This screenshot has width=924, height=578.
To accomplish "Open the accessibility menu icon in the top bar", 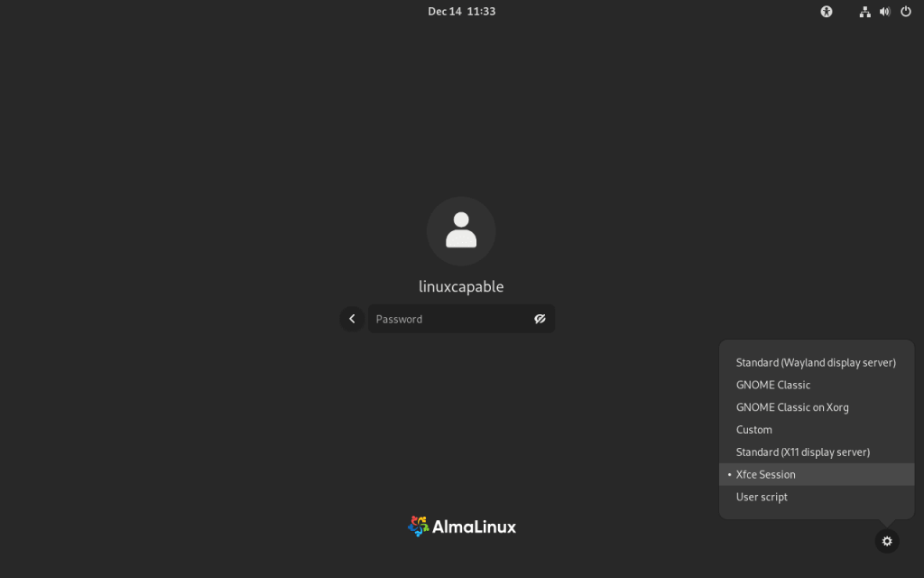I will click(827, 11).
